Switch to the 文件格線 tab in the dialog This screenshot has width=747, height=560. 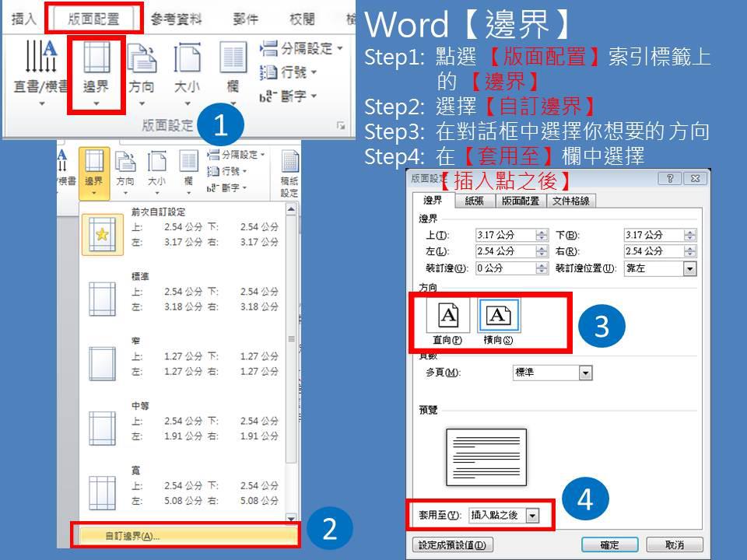click(x=570, y=201)
